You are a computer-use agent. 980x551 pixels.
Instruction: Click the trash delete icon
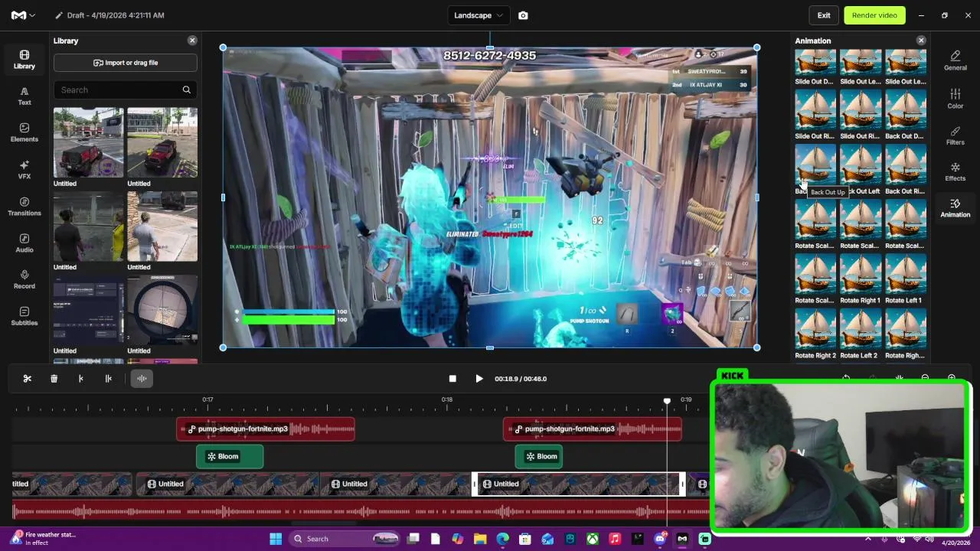click(54, 378)
